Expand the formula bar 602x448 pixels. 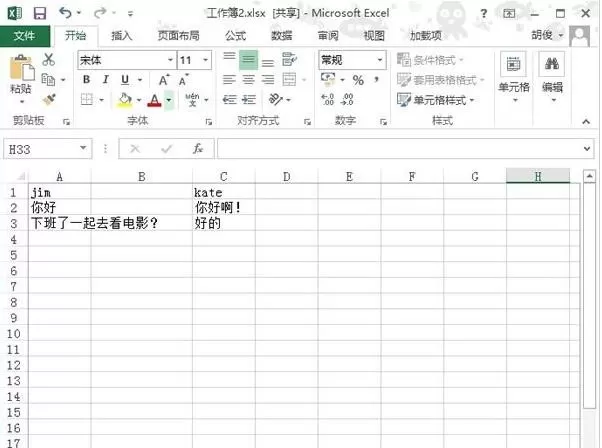[587, 149]
